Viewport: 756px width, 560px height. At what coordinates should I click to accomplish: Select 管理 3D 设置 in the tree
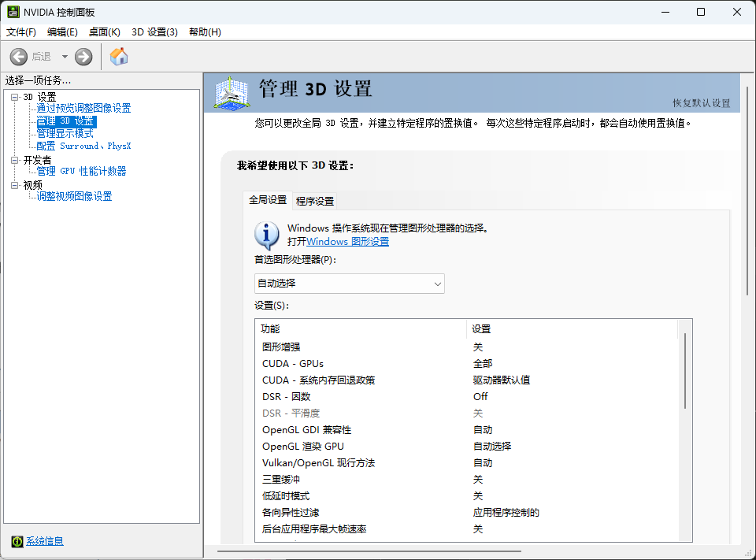[66, 121]
